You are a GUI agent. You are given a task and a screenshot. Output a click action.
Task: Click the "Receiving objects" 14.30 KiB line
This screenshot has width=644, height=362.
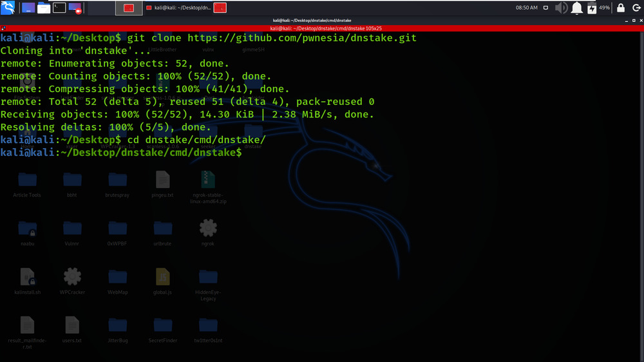(187, 114)
